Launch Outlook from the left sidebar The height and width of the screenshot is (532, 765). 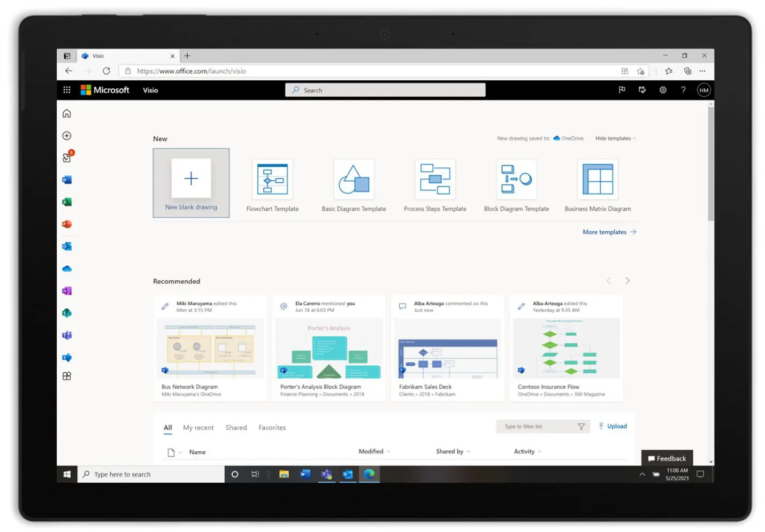[x=67, y=246]
